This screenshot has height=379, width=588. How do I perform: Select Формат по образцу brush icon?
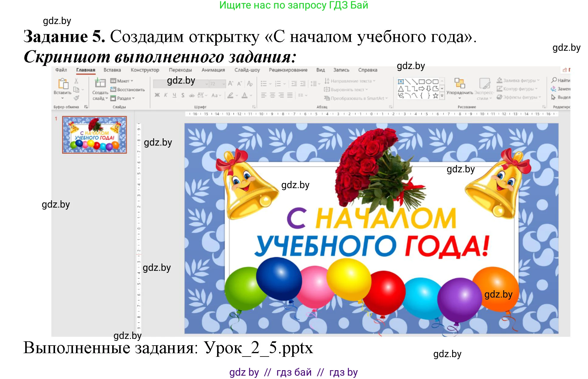click(77, 98)
